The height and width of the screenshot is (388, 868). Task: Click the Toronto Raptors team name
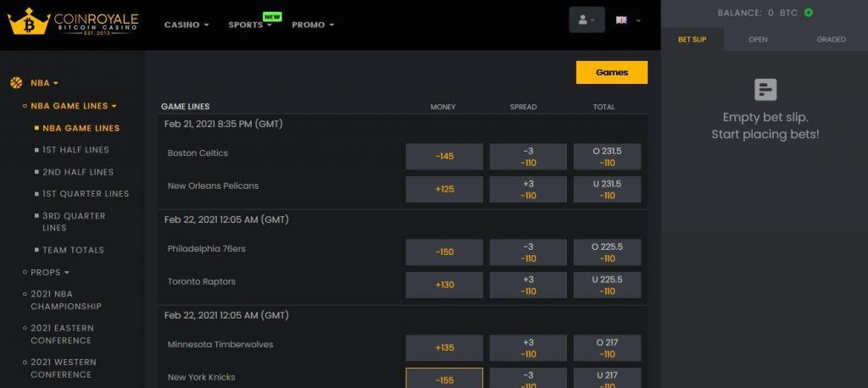tap(202, 282)
